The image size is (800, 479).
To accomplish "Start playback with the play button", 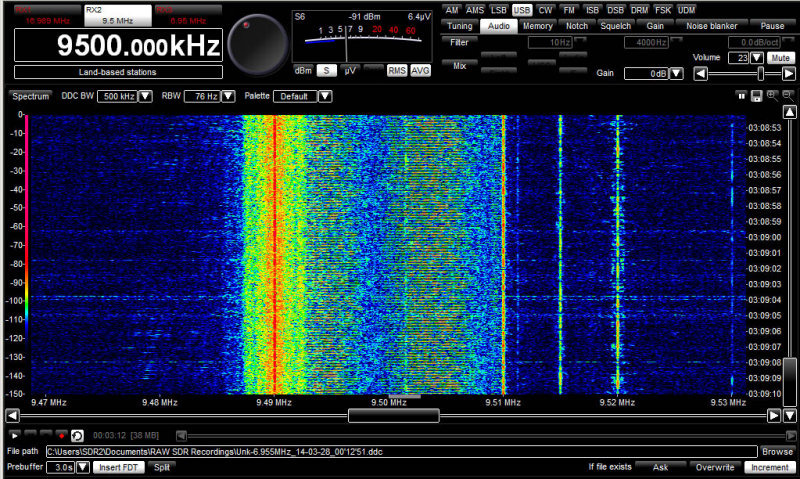I will point(14,435).
